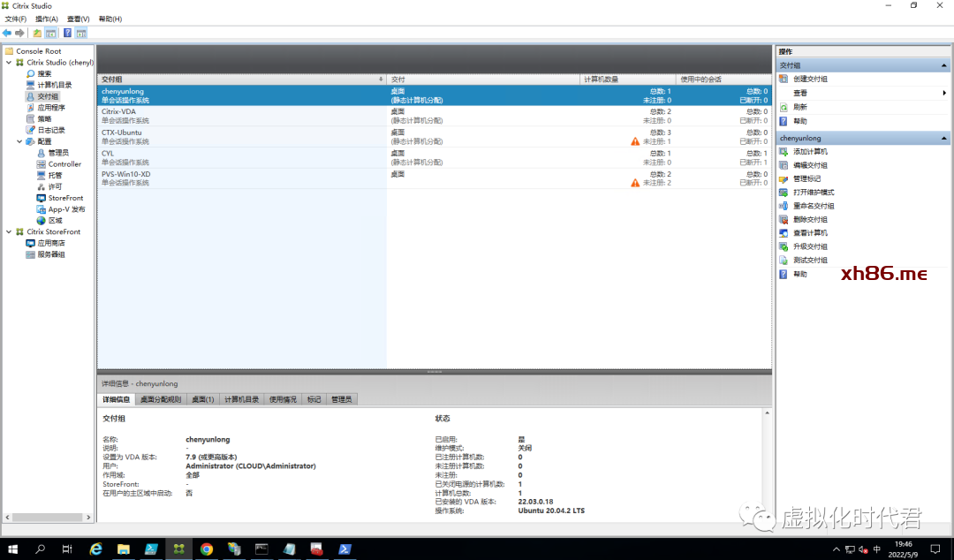This screenshot has height=560, width=954.
Task: Collapse the Citrix Studio (chenyl) tree node
Action: tap(9, 62)
